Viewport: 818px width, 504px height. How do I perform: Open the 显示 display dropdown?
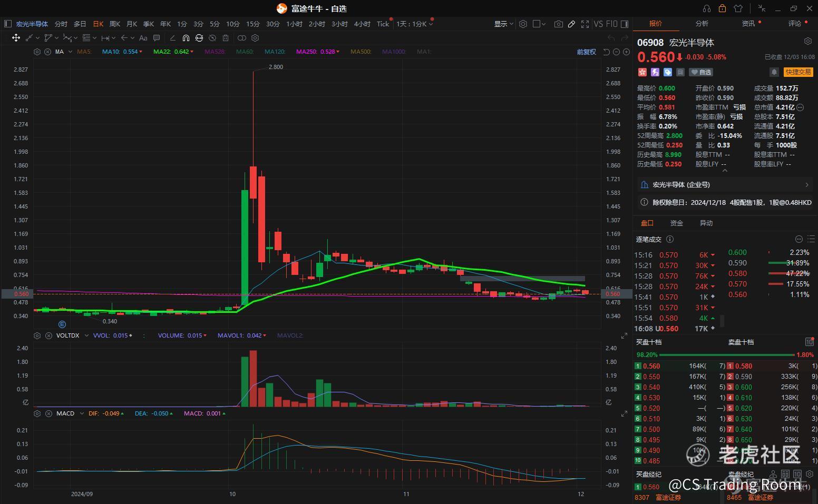point(504,24)
